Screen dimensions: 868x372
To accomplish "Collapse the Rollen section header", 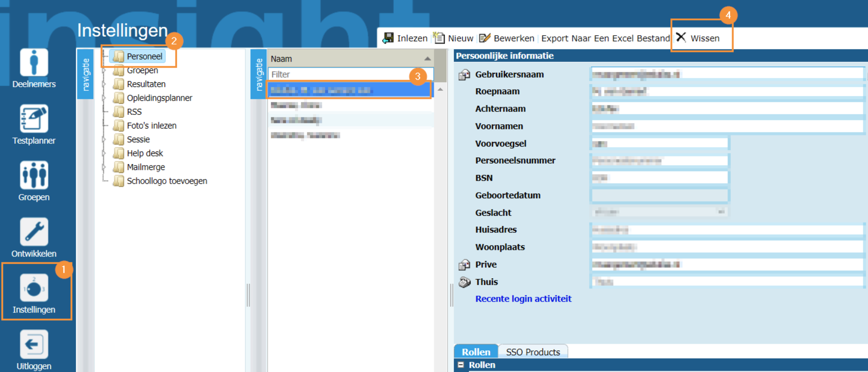I will click(461, 365).
